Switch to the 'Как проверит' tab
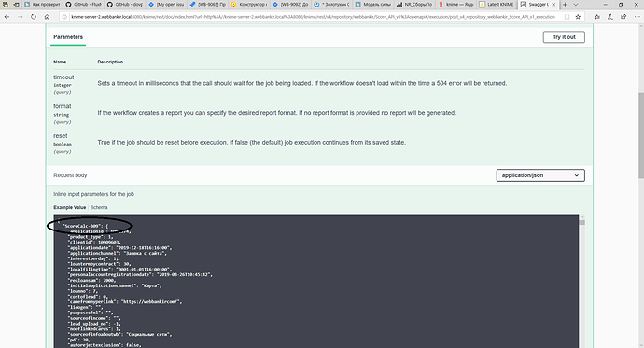644x348 pixels. 42,5
